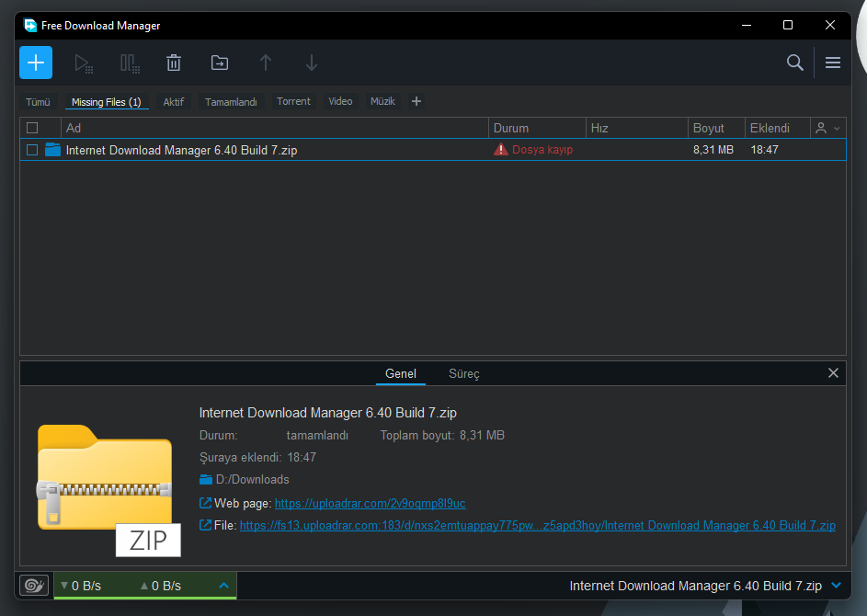867x616 pixels.
Task: Click the 8,31 MB size cell
Action: tap(713, 149)
